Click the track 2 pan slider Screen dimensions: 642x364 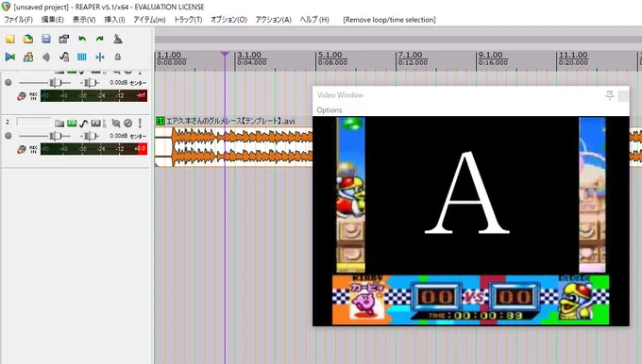click(x=90, y=136)
